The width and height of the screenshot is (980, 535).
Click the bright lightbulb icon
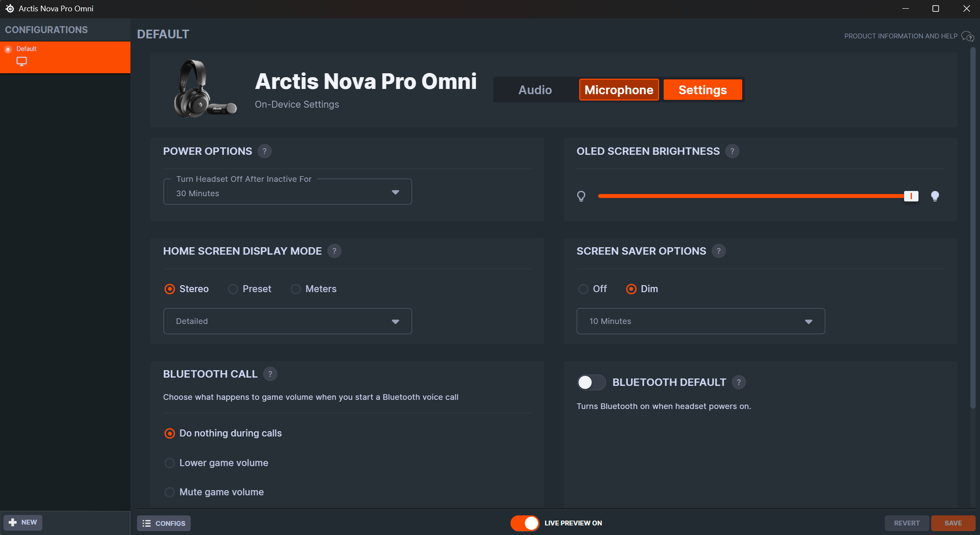click(x=935, y=196)
